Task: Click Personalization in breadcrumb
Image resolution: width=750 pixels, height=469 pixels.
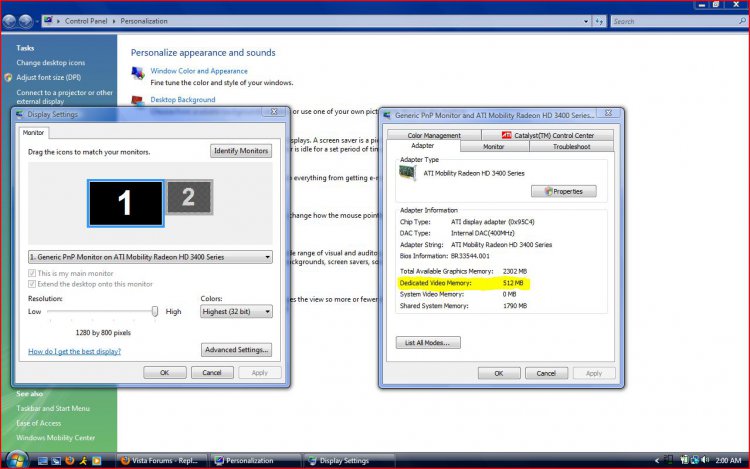Action: tap(144, 21)
